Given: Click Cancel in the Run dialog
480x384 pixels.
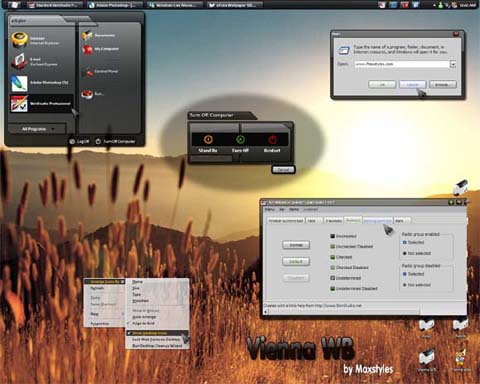Looking at the screenshot, I should [x=412, y=85].
